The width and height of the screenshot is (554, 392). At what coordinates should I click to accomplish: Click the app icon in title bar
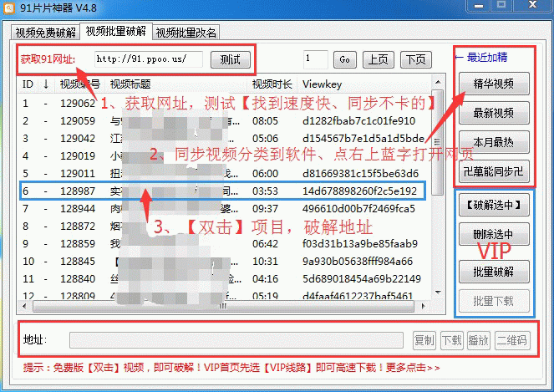pyautogui.click(x=9, y=8)
